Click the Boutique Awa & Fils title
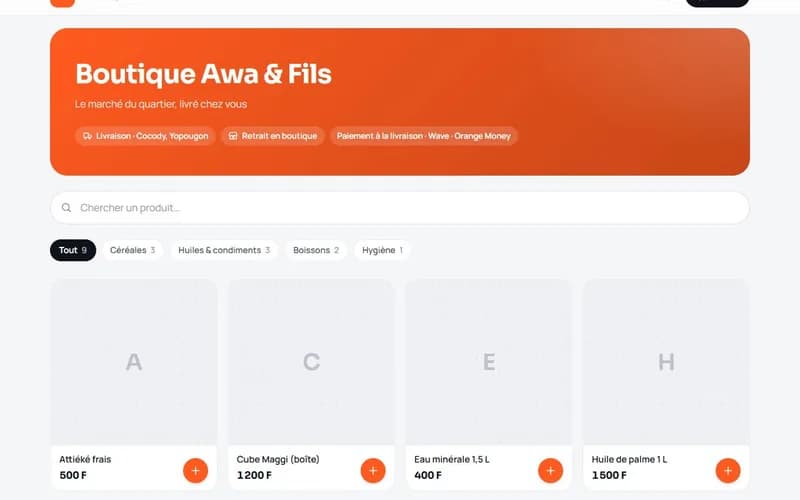800x500 pixels. tap(204, 74)
